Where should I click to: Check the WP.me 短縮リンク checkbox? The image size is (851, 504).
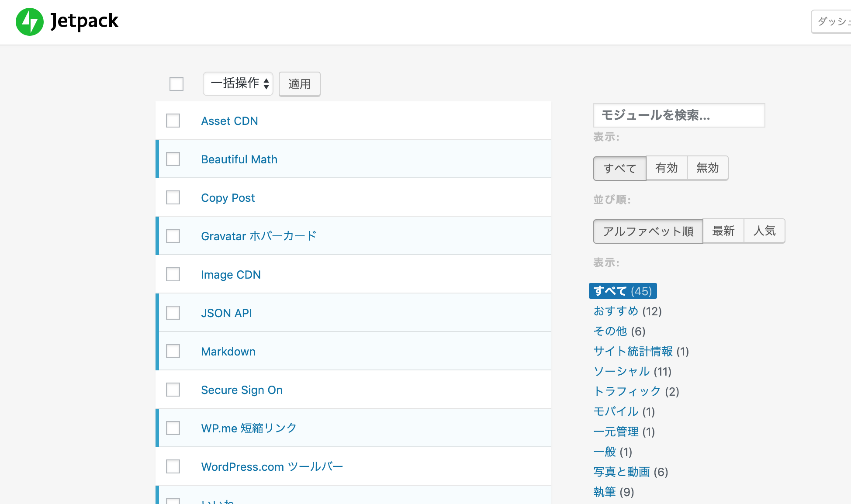pos(173,428)
